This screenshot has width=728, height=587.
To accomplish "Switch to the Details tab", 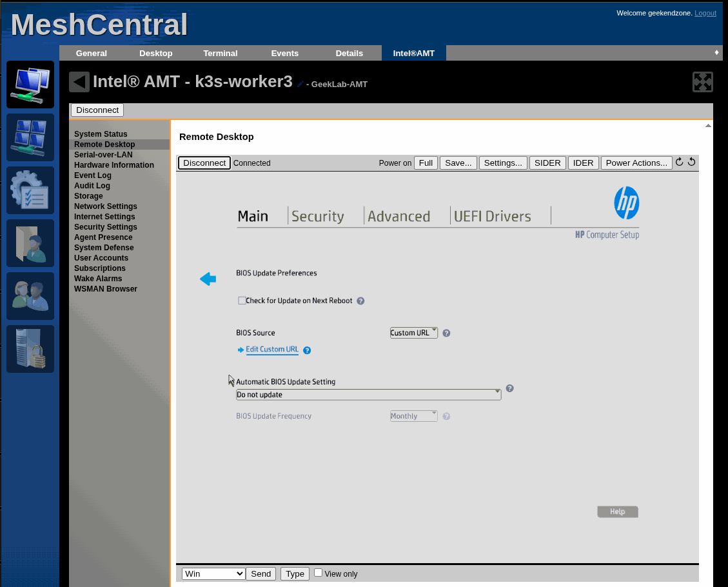I will (x=349, y=54).
